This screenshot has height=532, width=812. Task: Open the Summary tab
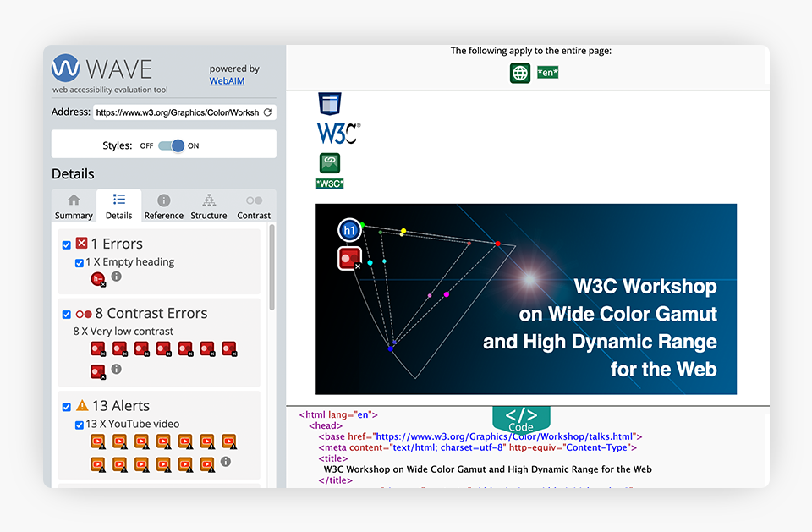click(x=74, y=206)
